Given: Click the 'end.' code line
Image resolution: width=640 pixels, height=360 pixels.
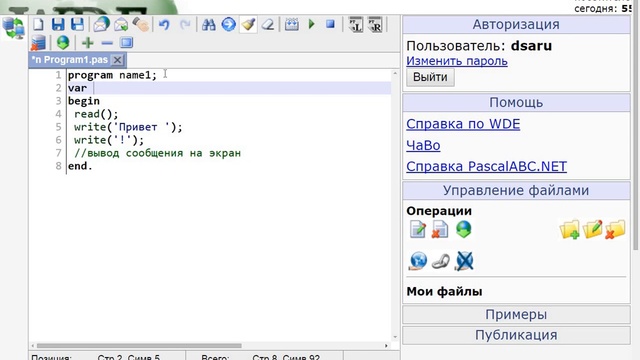Looking at the screenshot, I should [80, 166].
